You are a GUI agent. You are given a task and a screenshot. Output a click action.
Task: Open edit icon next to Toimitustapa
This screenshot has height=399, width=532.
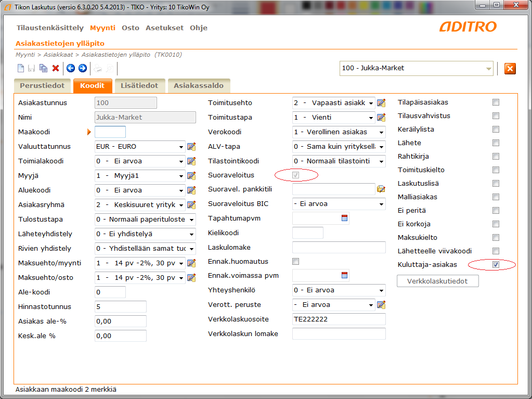click(381, 118)
